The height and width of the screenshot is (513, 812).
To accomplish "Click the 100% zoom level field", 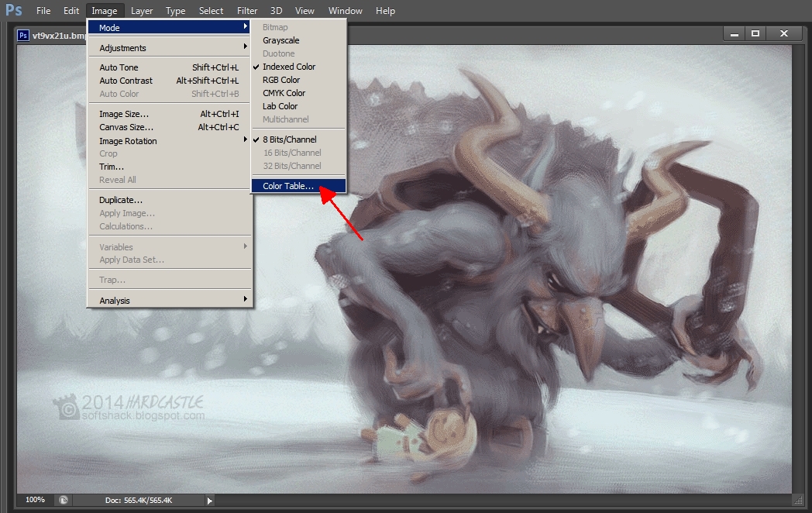I will tap(35, 500).
